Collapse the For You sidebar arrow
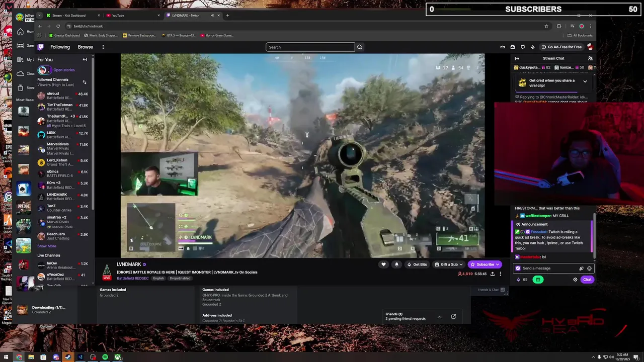This screenshot has height=362, width=644. tap(85, 59)
